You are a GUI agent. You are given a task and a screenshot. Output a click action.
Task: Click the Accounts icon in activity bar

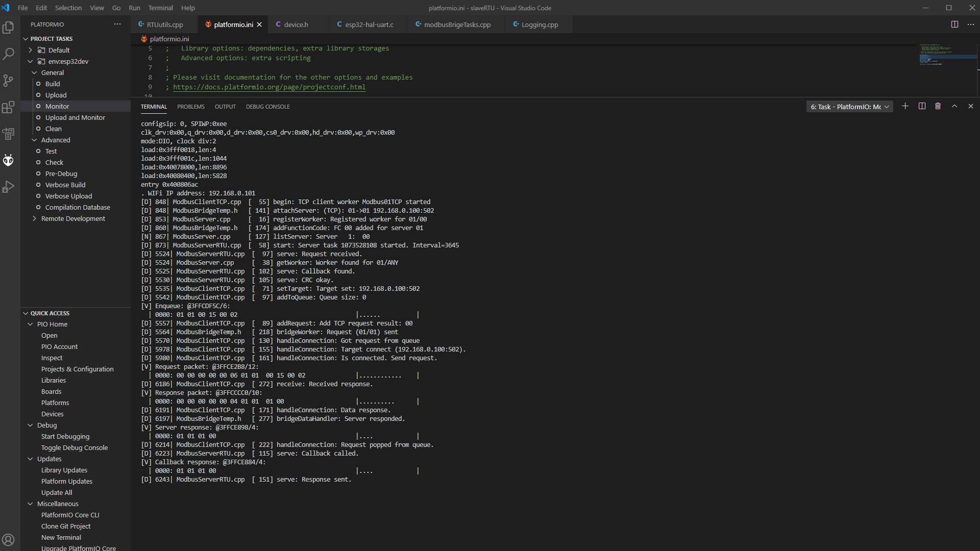click(x=8, y=539)
